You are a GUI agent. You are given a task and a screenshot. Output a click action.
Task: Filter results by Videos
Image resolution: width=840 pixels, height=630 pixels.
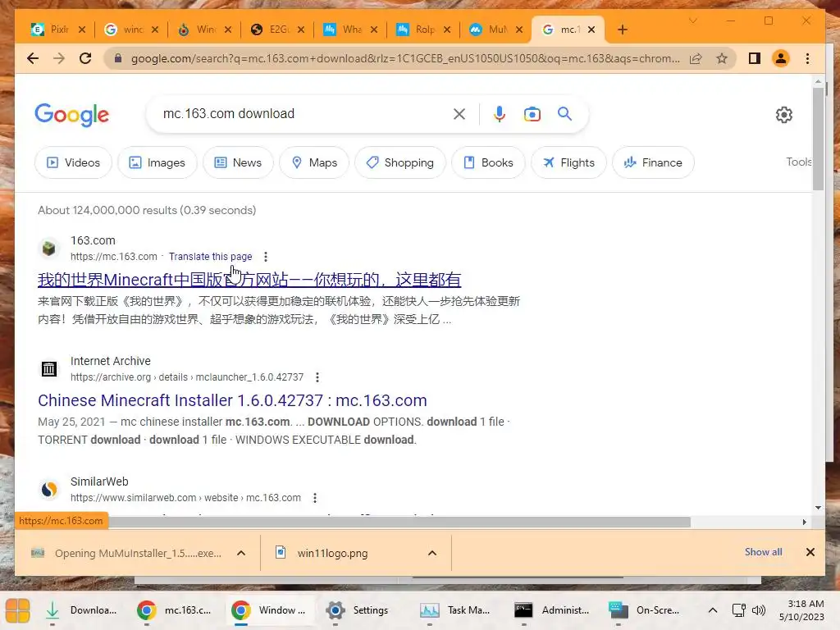[73, 163]
